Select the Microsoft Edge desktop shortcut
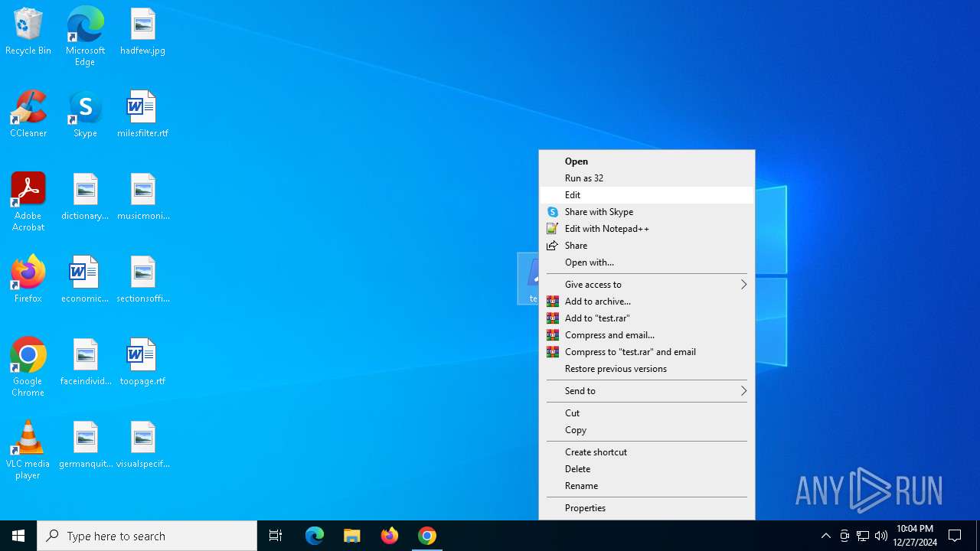Image resolution: width=980 pixels, height=551 pixels. point(85,36)
